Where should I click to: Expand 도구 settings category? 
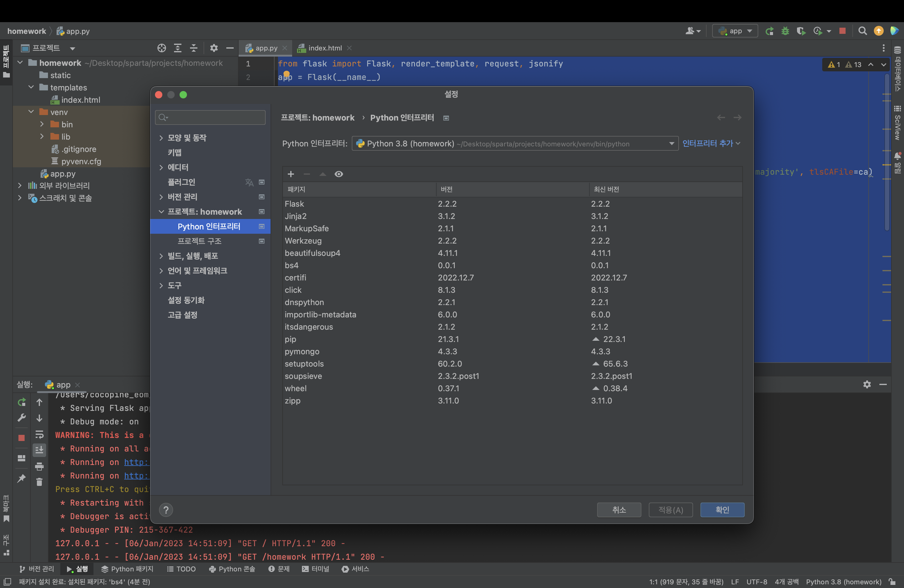coord(161,286)
